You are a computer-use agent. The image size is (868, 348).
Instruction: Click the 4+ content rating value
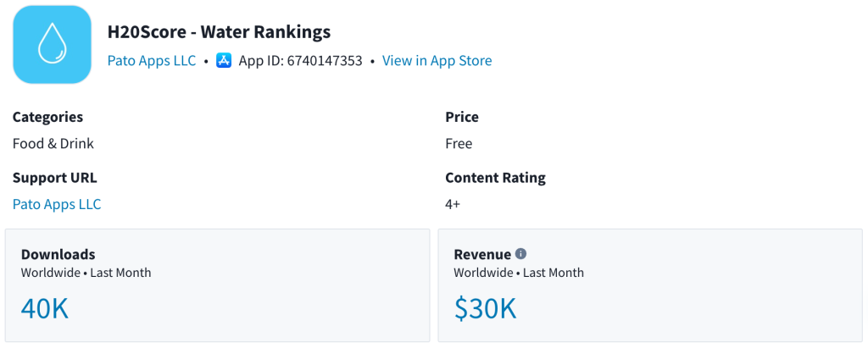click(453, 204)
